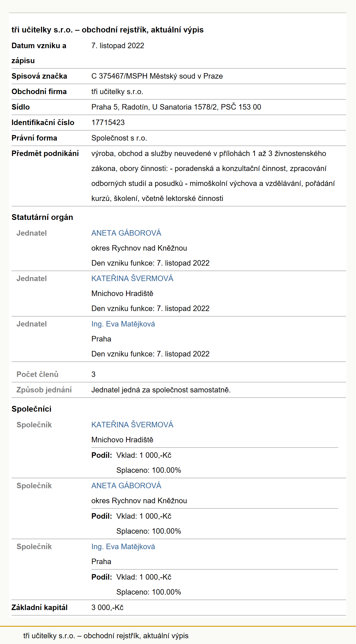Follow Ing. Eva Matějková link under Společník
This screenshot has height=644, width=356.
pos(123,546)
